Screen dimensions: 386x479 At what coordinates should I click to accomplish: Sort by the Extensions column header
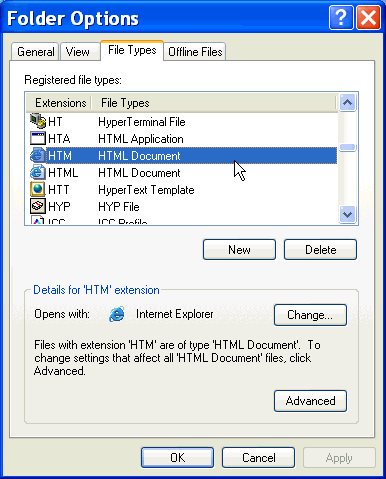click(x=59, y=103)
